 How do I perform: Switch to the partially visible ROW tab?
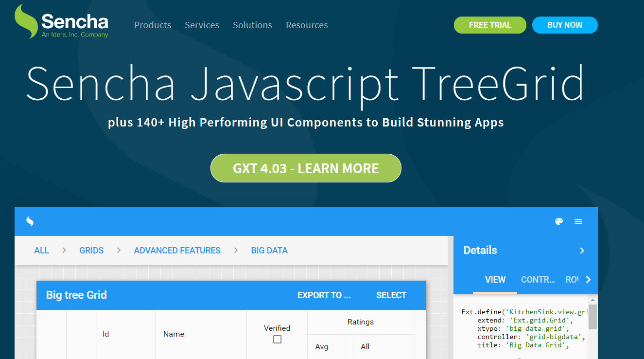coord(572,280)
